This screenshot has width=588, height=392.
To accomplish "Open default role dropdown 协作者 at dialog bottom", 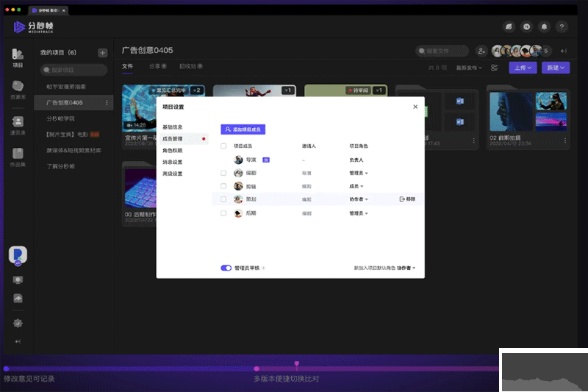I will [x=406, y=268].
